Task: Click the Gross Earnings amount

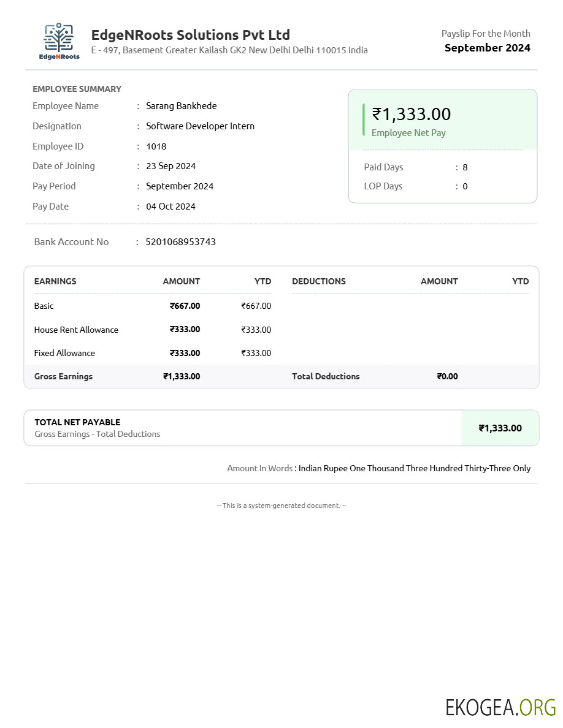Action: pos(182,376)
